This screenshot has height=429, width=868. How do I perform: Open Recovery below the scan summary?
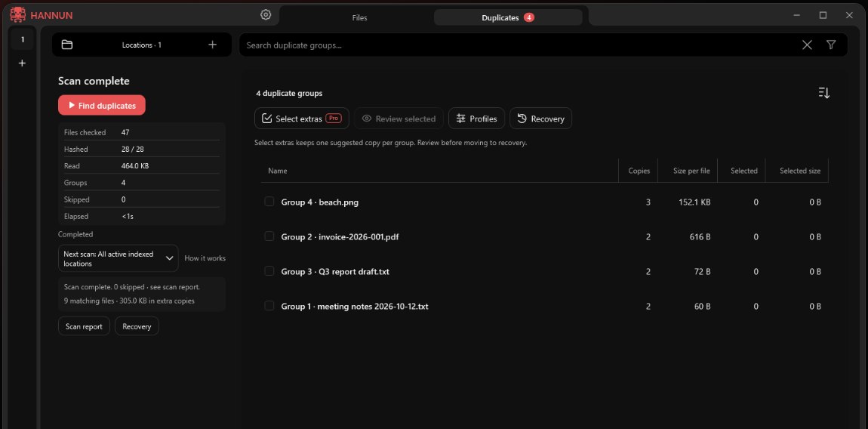point(137,326)
